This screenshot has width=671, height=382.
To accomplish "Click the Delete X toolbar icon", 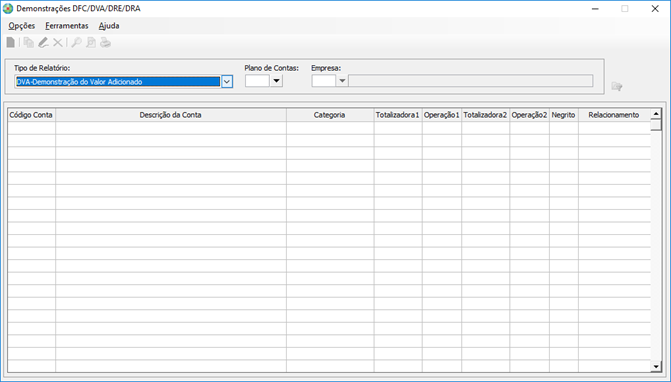I will tap(57, 42).
